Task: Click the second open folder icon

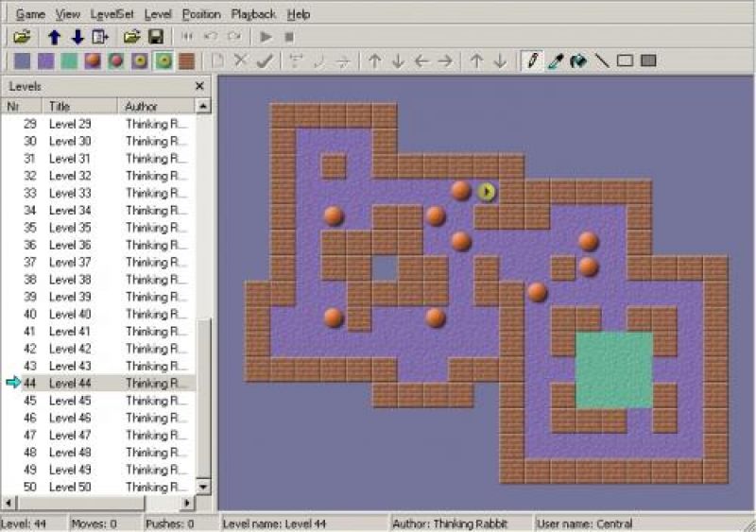Action: pos(131,37)
